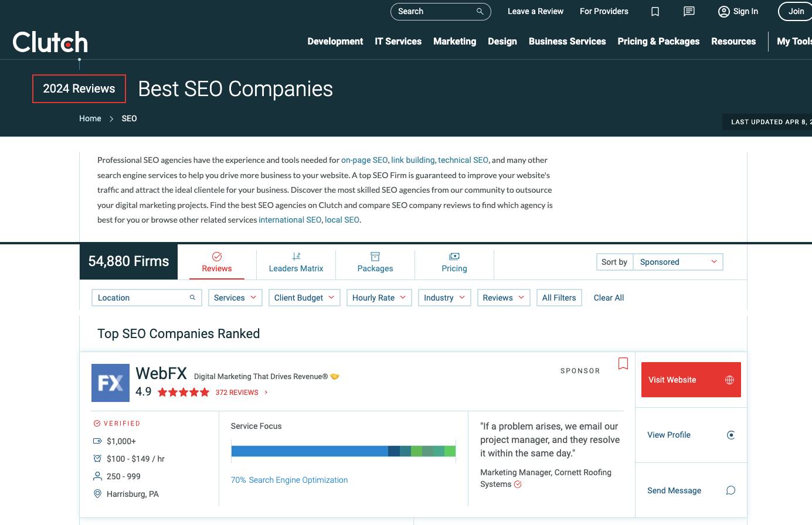Open the local SEO link
The image size is (812, 525).
[342, 220]
